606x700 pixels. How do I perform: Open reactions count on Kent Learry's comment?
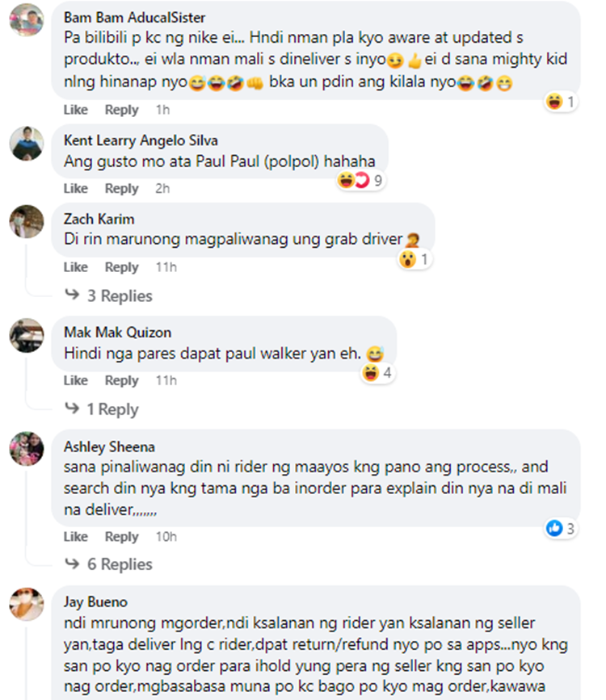361,180
